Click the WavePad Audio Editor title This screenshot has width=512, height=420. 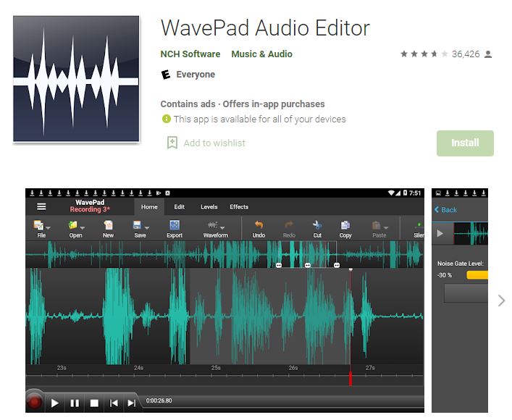coord(265,28)
